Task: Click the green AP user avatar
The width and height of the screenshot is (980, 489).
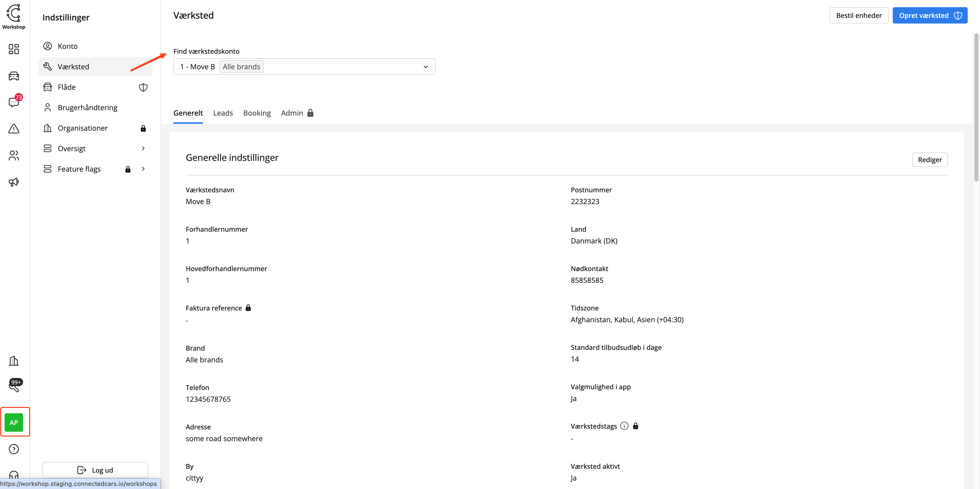Action: click(x=14, y=423)
